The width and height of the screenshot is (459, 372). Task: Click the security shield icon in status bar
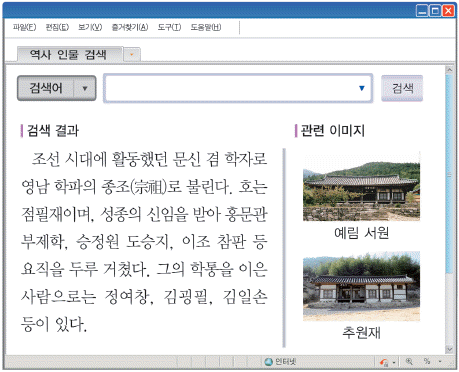pyautogui.click(x=384, y=362)
